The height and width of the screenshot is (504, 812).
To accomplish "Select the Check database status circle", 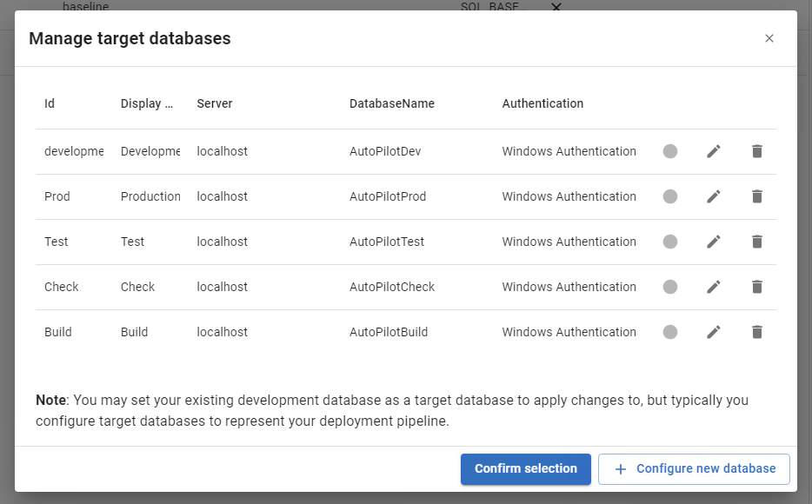I will click(670, 287).
